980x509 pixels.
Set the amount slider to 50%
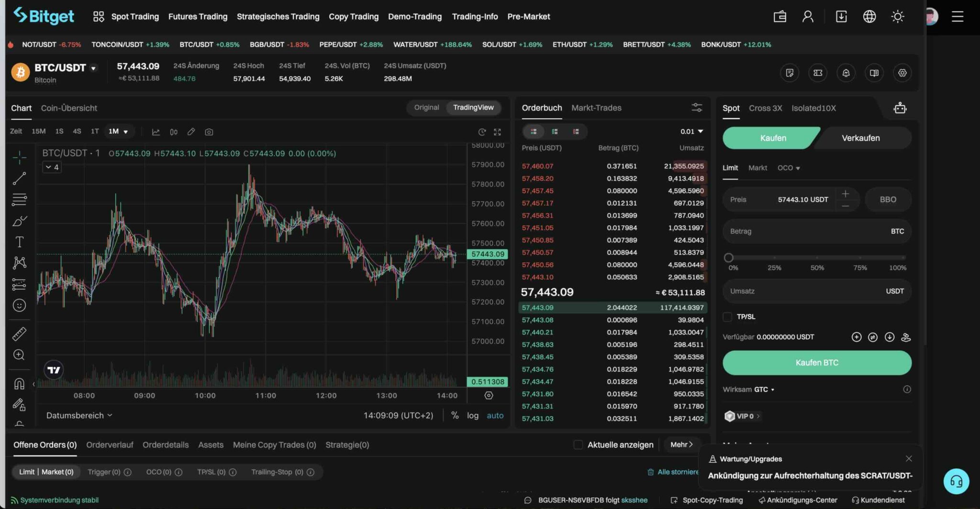tap(816, 257)
